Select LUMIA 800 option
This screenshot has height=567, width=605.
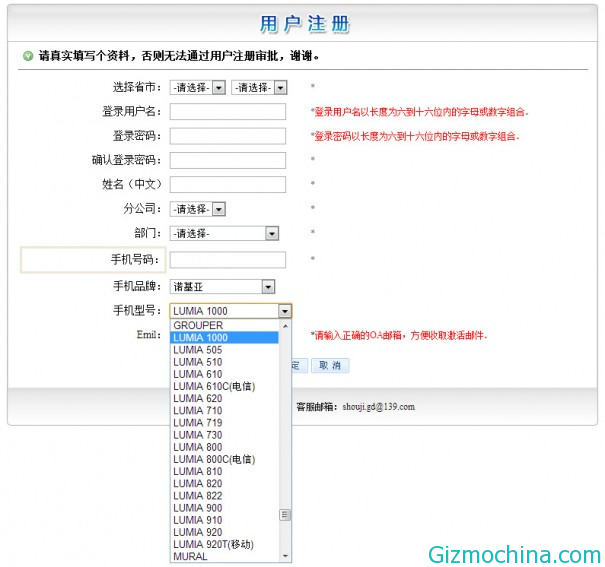pyautogui.click(x=224, y=447)
